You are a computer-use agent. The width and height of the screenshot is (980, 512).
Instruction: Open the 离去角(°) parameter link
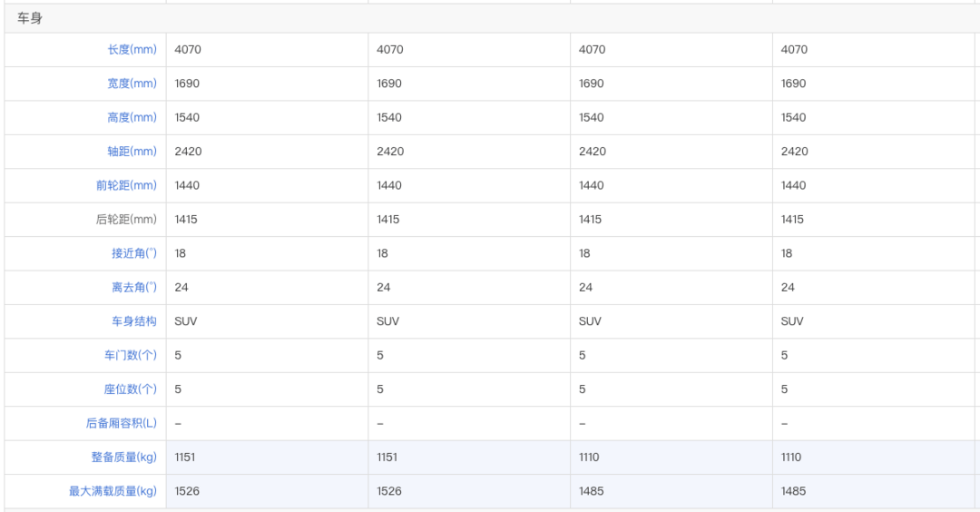[x=134, y=287]
